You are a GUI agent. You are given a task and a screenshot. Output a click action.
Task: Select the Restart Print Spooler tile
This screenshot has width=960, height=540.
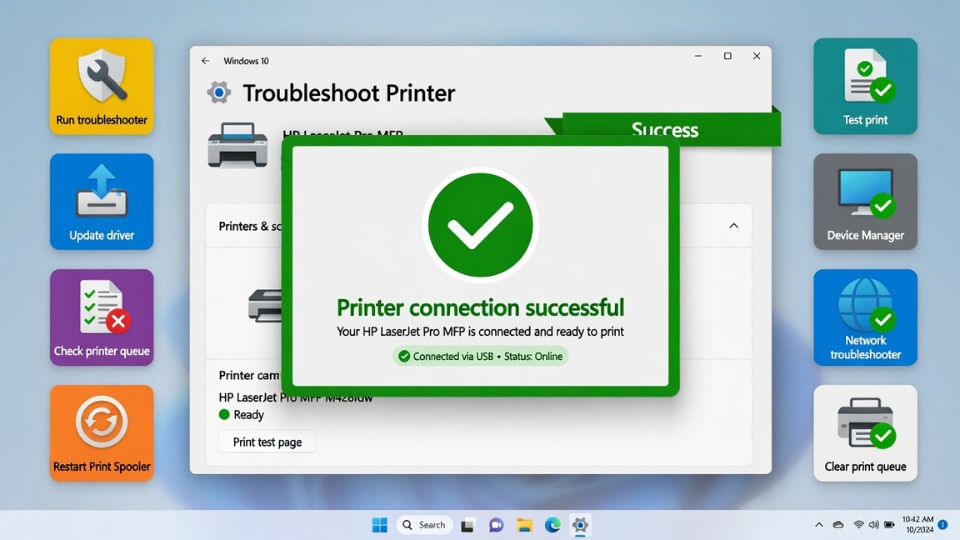(102, 433)
